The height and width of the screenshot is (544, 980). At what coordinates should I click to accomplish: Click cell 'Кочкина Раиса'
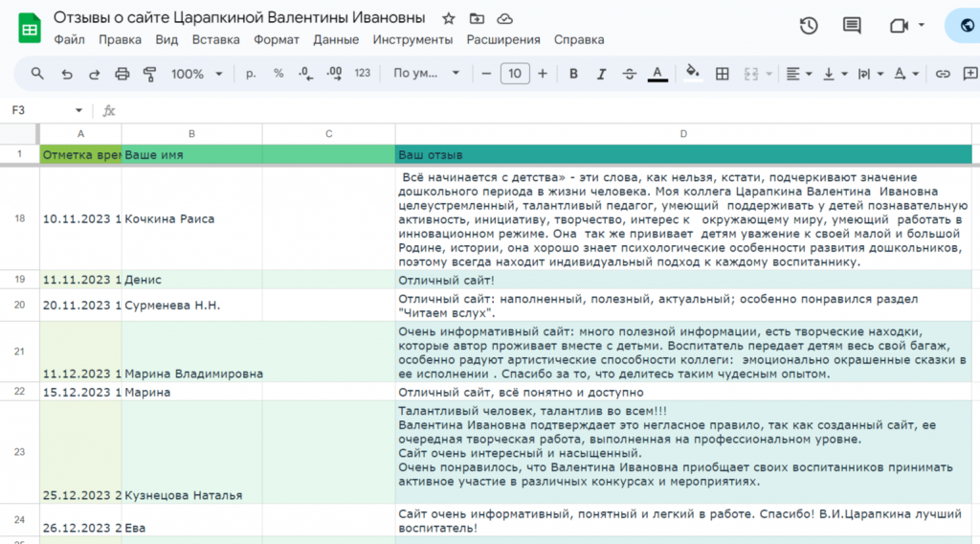[191, 219]
